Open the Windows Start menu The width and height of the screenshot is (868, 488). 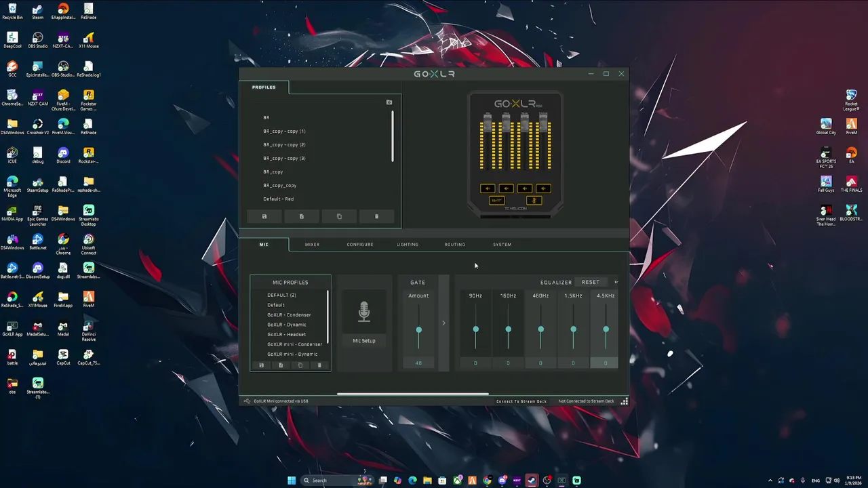pyautogui.click(x=292, y=481)
